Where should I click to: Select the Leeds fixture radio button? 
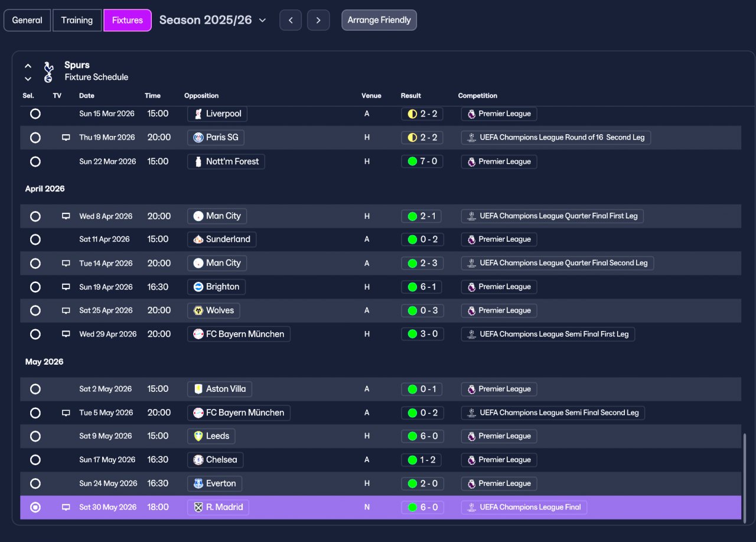35,436
